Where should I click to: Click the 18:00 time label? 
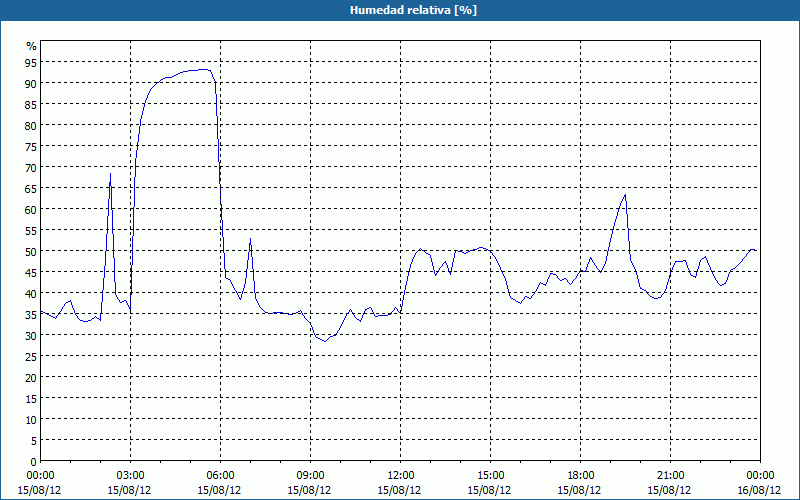tap(580, 476)
